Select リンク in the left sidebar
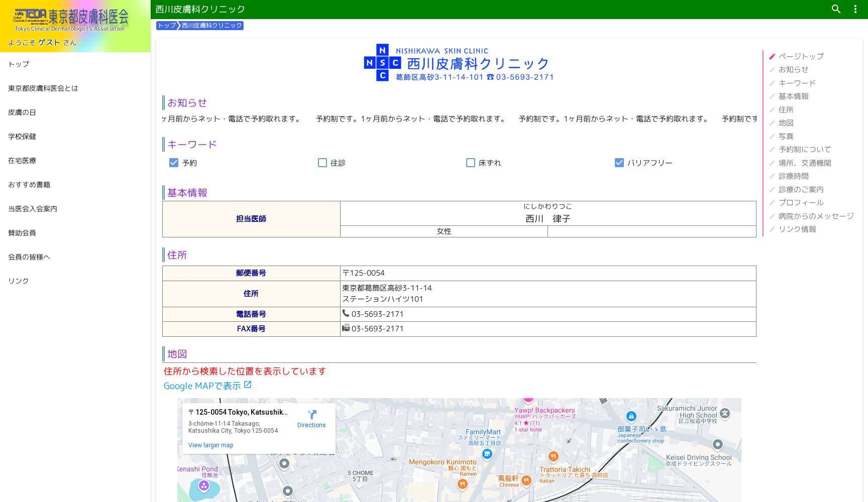Image resolution: width=868 pixels, height=502 pixels. [18, 281]
